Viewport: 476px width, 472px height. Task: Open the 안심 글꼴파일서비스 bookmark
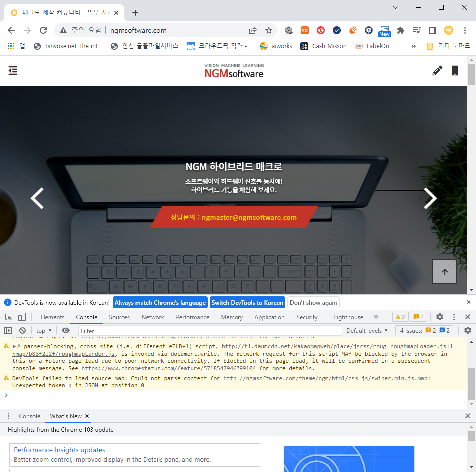[145, 46]
